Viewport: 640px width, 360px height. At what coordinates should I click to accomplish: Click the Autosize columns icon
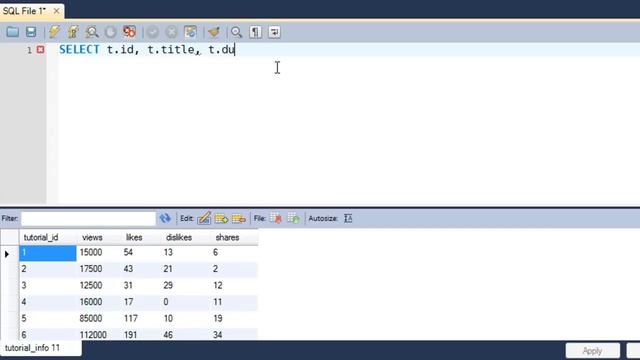[x=348, y=218]
